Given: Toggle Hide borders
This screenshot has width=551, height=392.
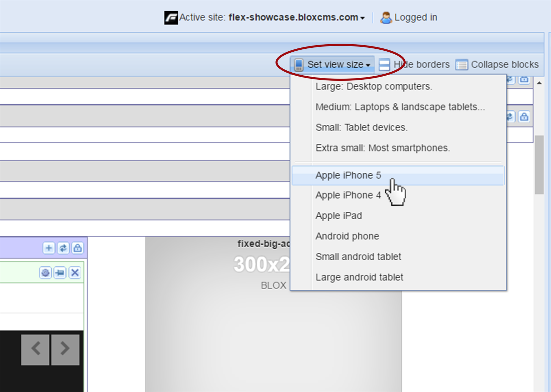Looking at the screenshot, I should coord(414,65).
